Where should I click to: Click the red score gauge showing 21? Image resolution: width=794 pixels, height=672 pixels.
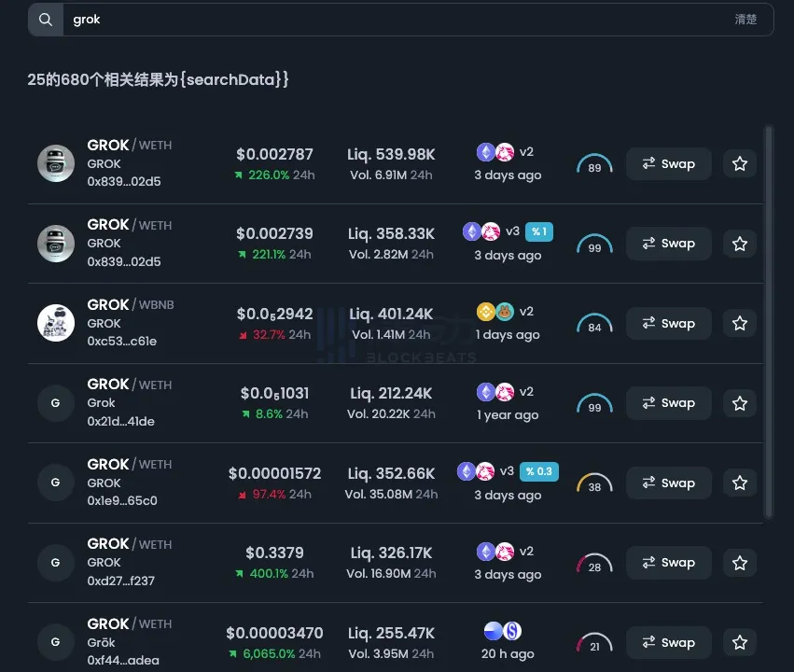594,644
